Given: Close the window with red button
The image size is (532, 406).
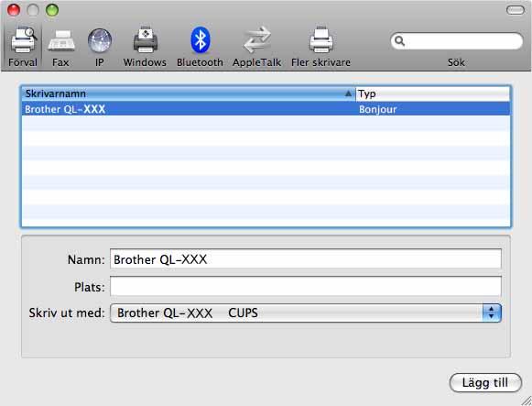Looking at the screenshot, I should click(x=14, y=10).
